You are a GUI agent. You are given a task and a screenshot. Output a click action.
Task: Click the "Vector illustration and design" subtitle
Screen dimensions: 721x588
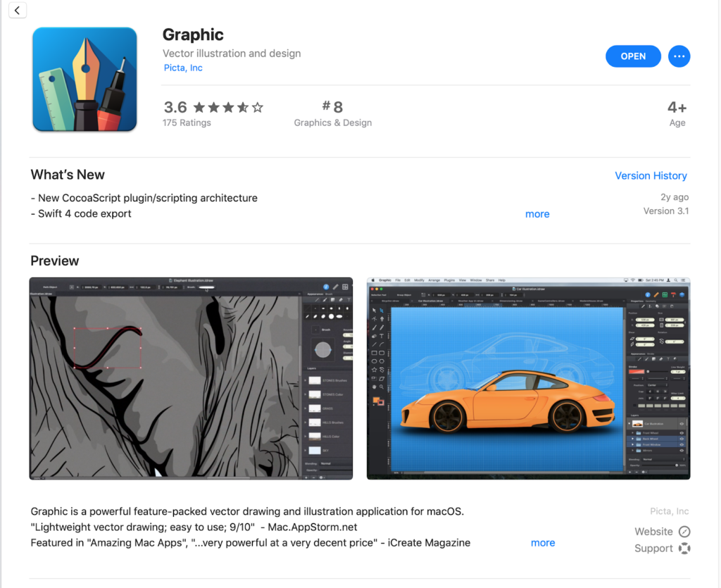[x=232, y=54]
